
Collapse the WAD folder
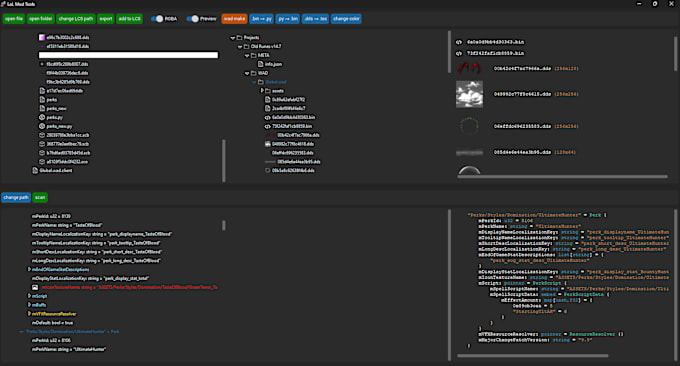[x=247, y=73]
